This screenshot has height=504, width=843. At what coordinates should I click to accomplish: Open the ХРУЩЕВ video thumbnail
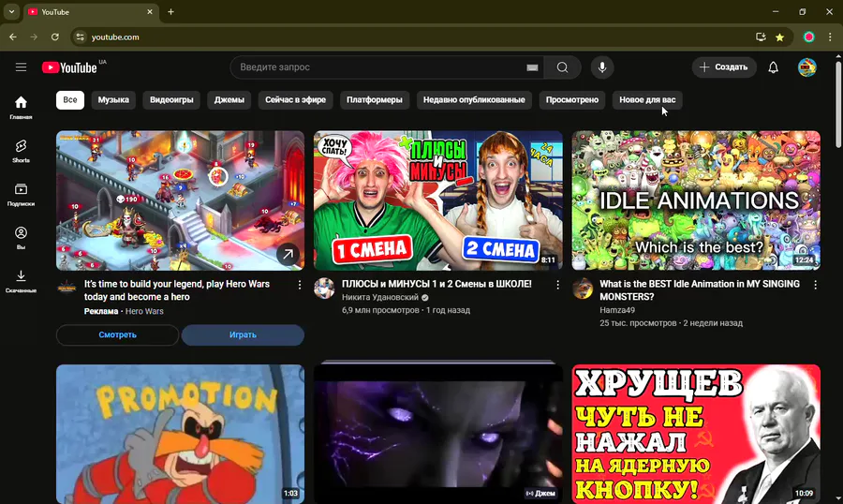696,434
